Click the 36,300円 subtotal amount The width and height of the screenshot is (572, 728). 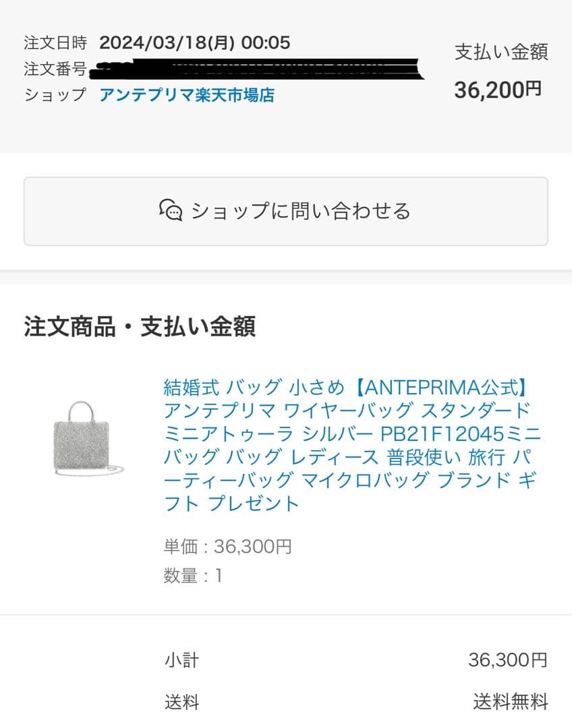click(x=507, y=660)
